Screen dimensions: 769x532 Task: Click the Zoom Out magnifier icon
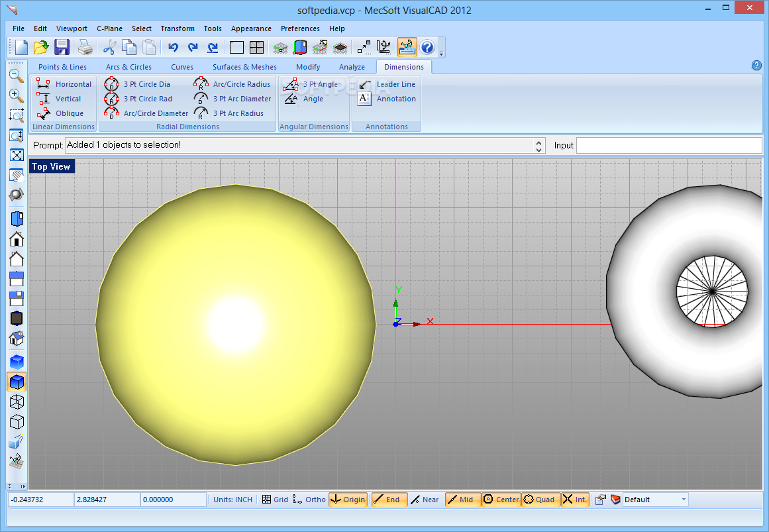pos(16,75)
